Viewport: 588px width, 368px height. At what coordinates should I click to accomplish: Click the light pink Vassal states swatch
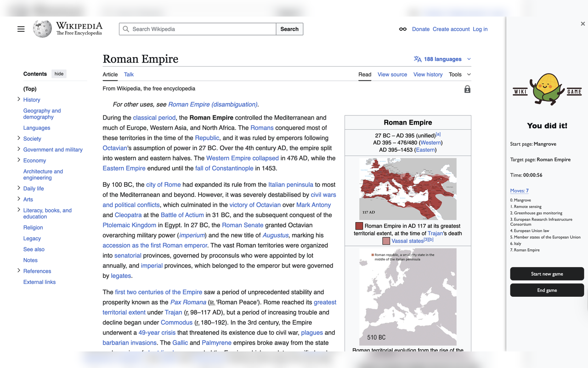(386, 241)
